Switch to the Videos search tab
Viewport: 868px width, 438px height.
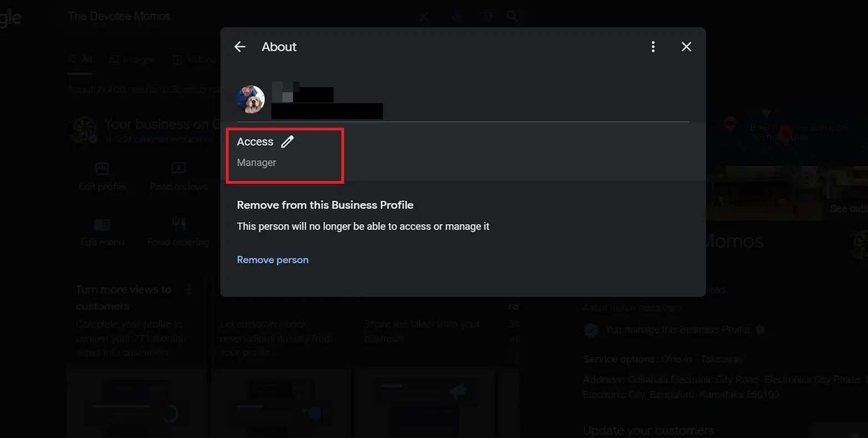(x=194, y=59)
